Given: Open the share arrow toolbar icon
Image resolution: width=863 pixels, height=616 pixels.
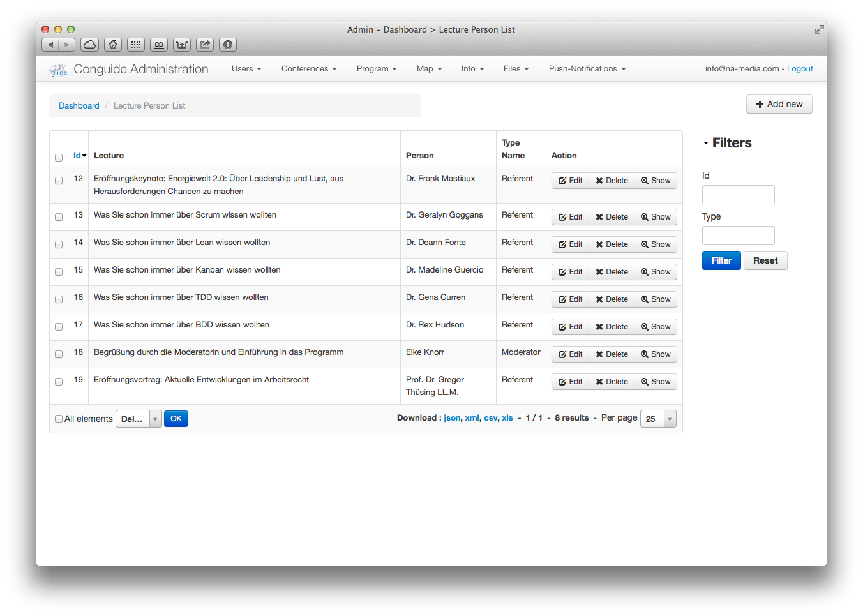Looking at the screenshot, I should (x=205, y=45).
